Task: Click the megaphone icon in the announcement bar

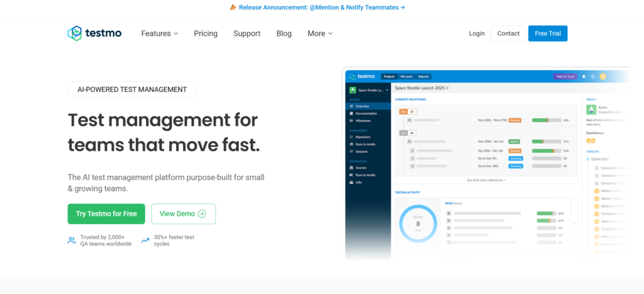Action: tap(233, 8)
